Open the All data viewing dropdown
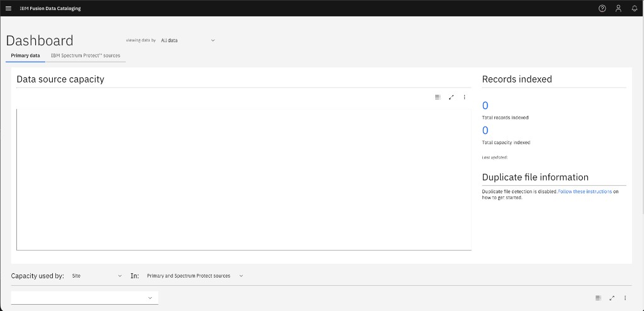 point(187,40)
